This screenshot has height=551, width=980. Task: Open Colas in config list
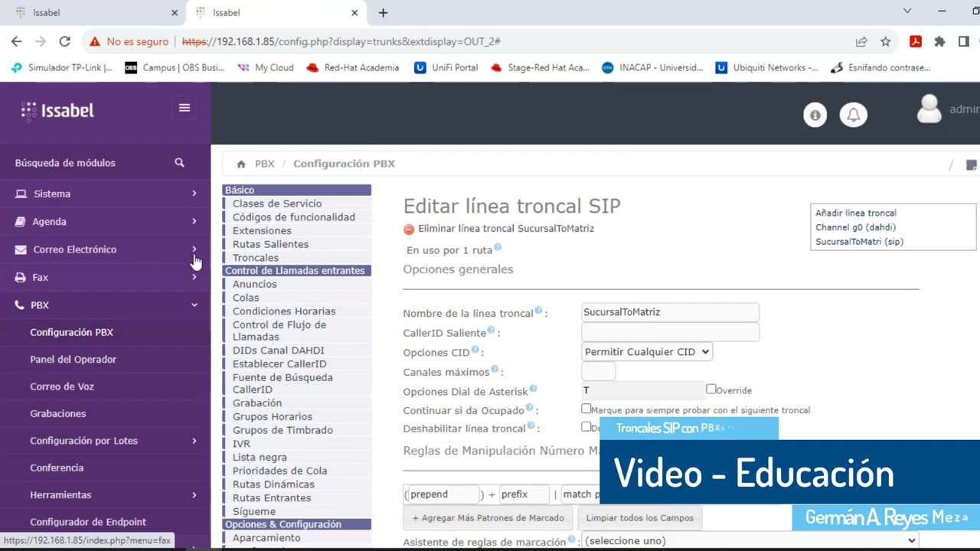[246, 298]
